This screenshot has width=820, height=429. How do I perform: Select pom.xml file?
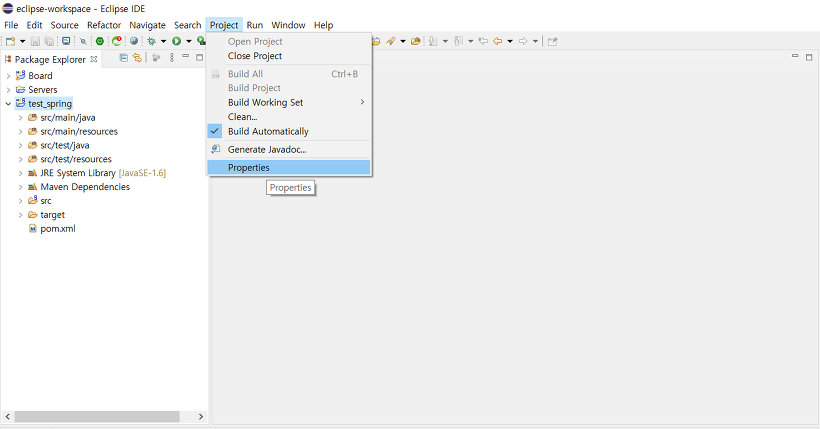click(x=58, y=229)
